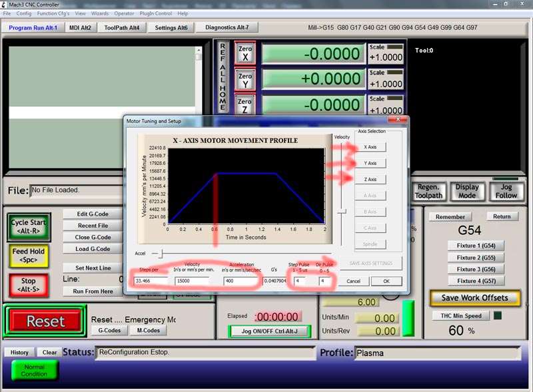Open the Help menu
533x392 pixels.
[183, 13]
